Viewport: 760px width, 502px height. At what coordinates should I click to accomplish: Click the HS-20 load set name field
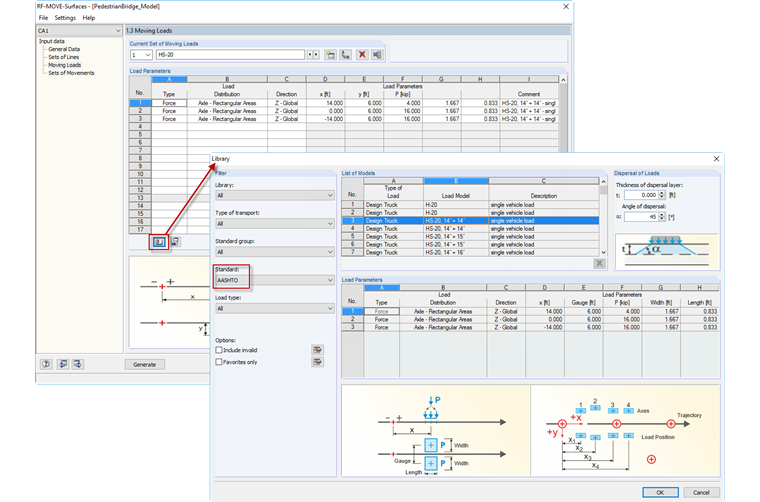coord(231,55)
